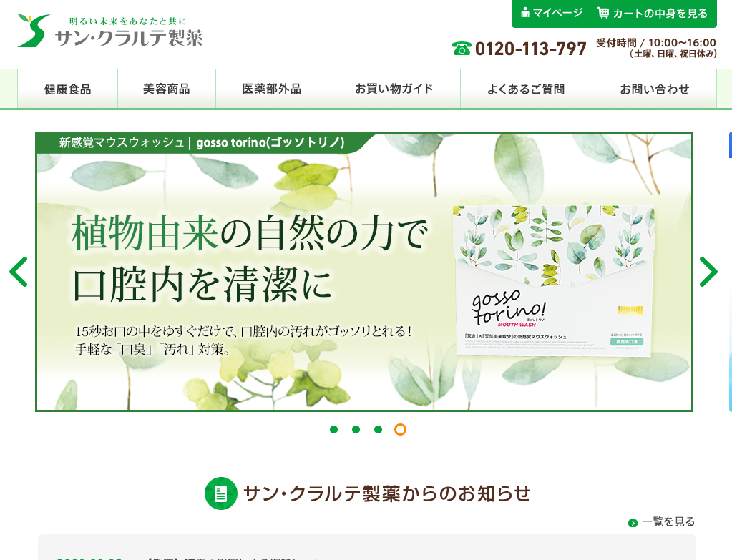The height and width of the screenshot is (560, 732).
Task: Click the gosso torino product box image
Action: click(x=554, y=281)
